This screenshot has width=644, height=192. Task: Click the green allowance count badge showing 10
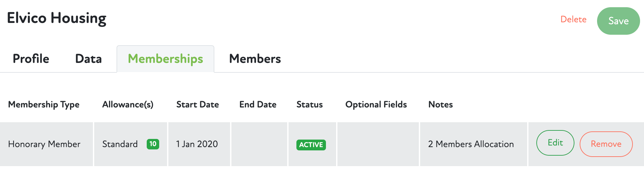152,144
